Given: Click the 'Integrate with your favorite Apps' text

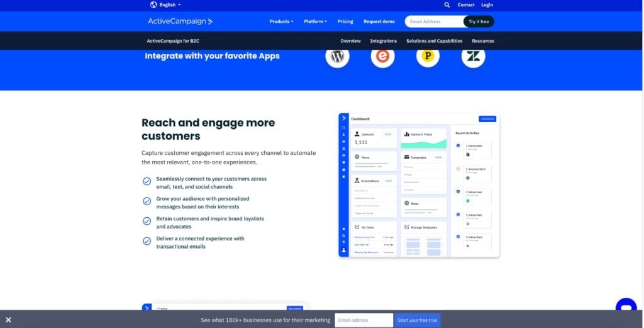Looking at the screenshot, I should [x=212, y=56].
